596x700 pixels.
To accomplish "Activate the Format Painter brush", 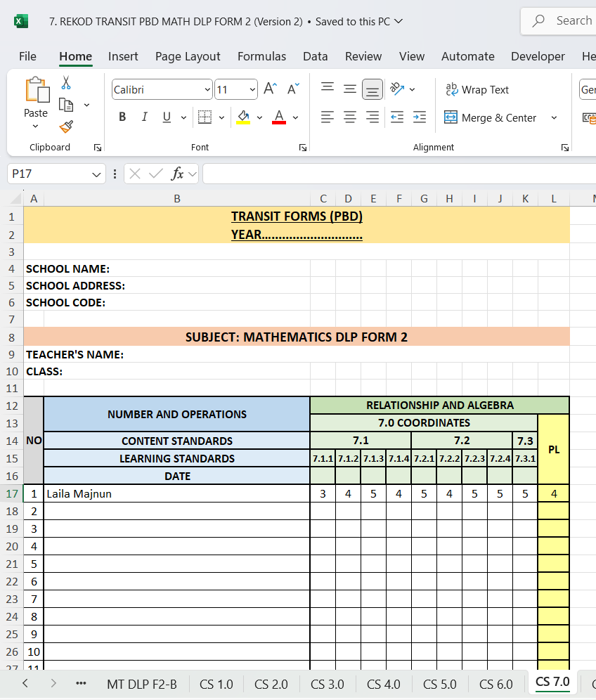I will coord(66,127).
